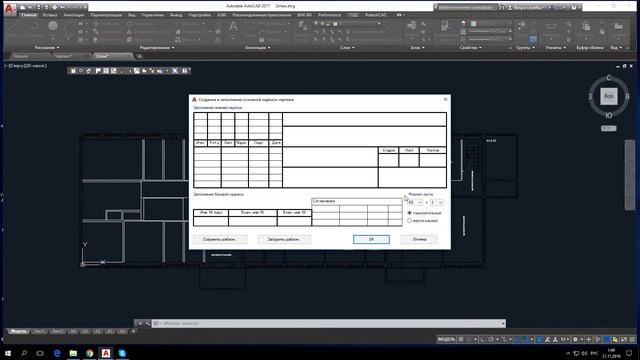Expand the Редактирование ribbon panel
640x360 pixels.
coord(157,48)
